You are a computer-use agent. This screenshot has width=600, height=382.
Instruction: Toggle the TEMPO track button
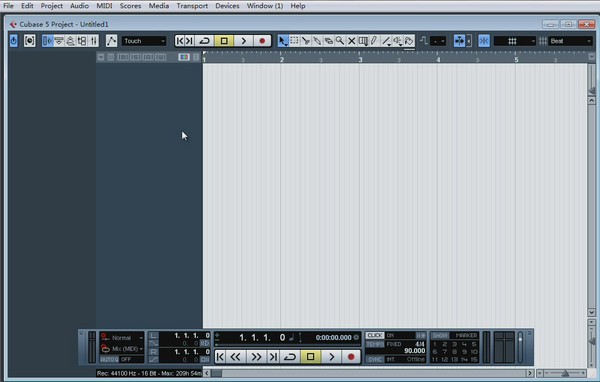(x=375, y=344)
